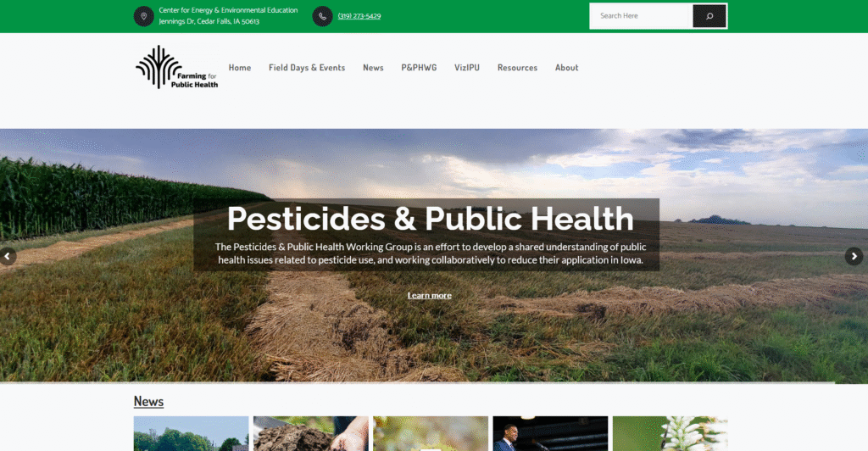Click the phone icon in header
The height and width of the screenshot is (451, 868).
point(322,16)
